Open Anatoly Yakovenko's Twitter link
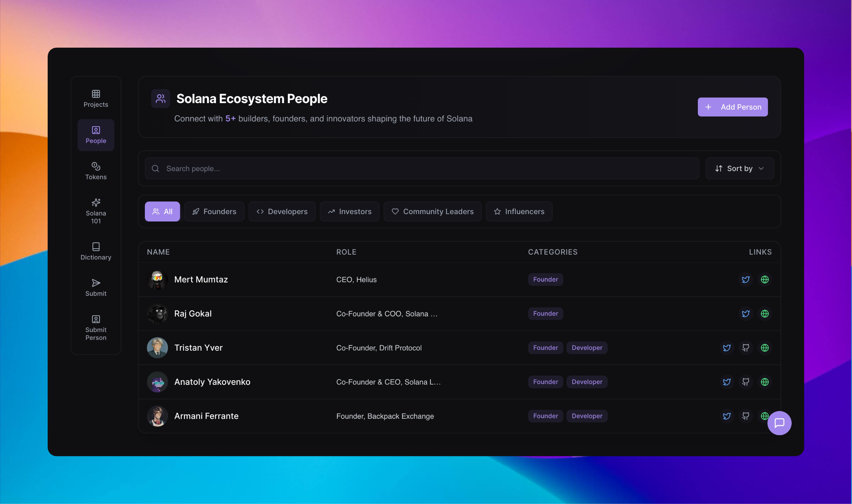 tap(727, 382)
